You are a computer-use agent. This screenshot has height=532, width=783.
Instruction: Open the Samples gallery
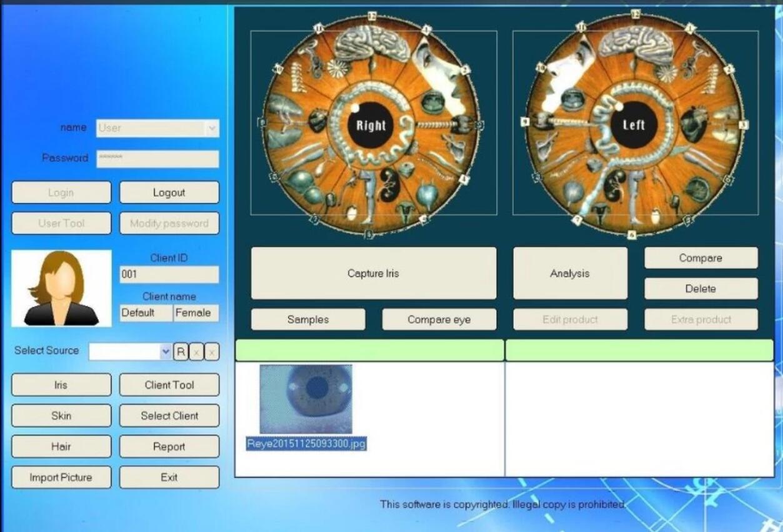308,319
